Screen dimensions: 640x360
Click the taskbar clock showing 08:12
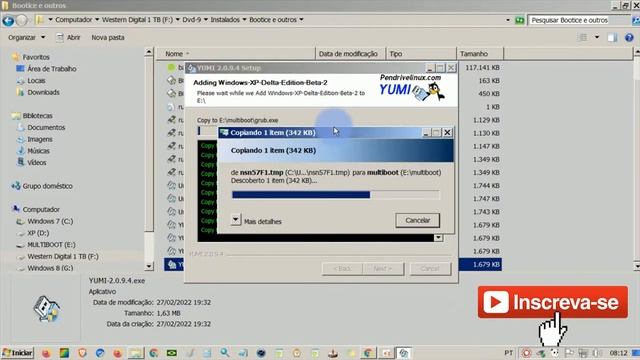tap(618, 353)
